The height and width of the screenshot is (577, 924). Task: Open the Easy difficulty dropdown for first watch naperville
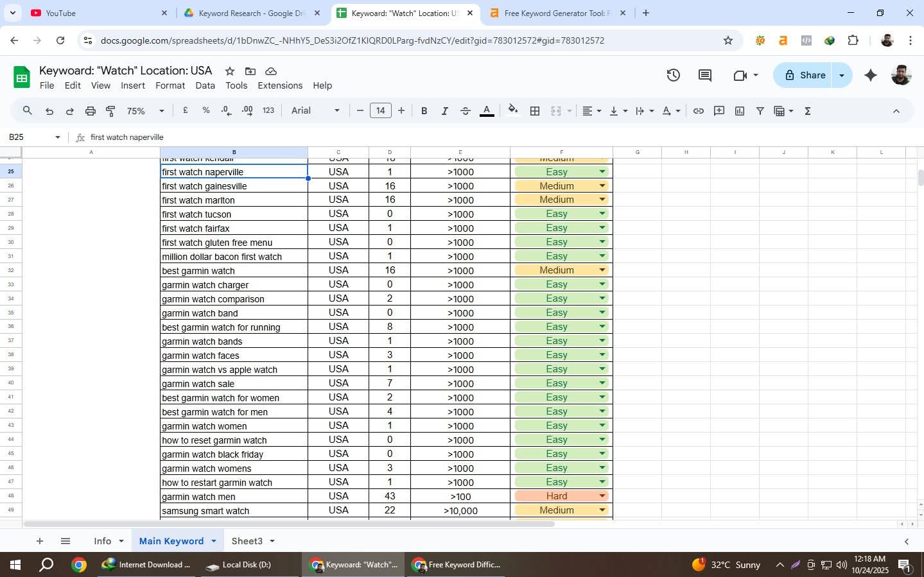(601, 171)
